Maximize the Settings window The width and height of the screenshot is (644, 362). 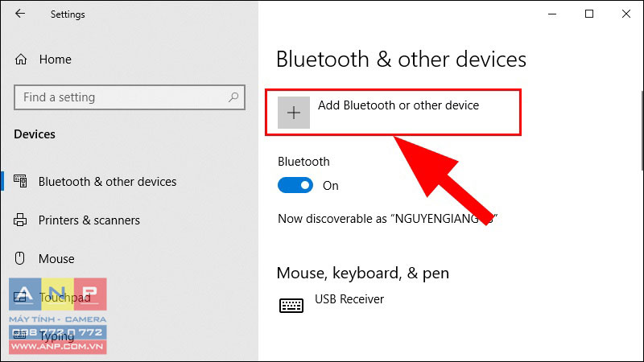(589, 14)
